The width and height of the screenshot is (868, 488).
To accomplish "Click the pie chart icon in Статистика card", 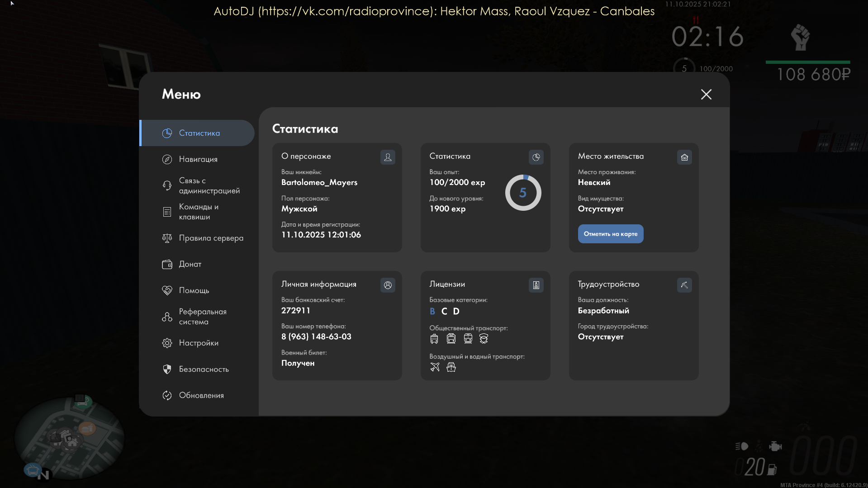I will point(536,157).
